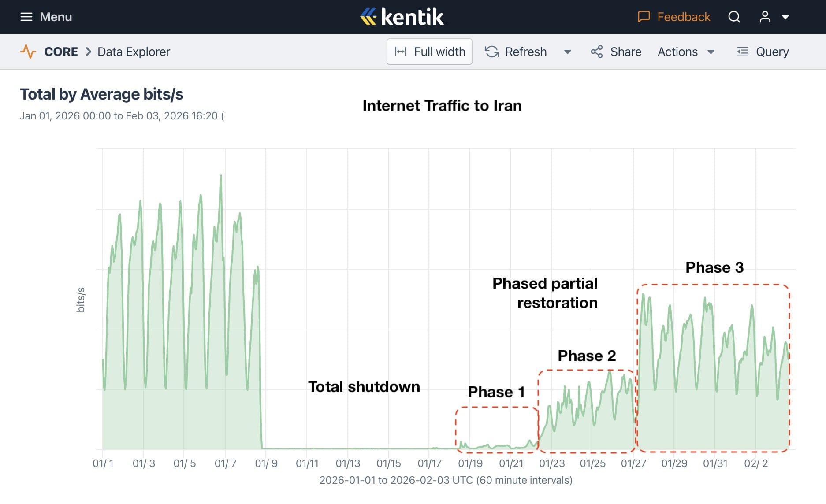
Task: Open the hamburger navigation menu
Action: 26,17
